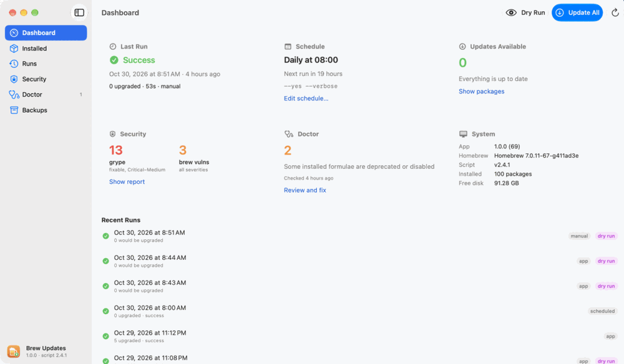Click the Script v2.4.1 value
Viewport: 624px width, 364px height.
pos(502,165)
